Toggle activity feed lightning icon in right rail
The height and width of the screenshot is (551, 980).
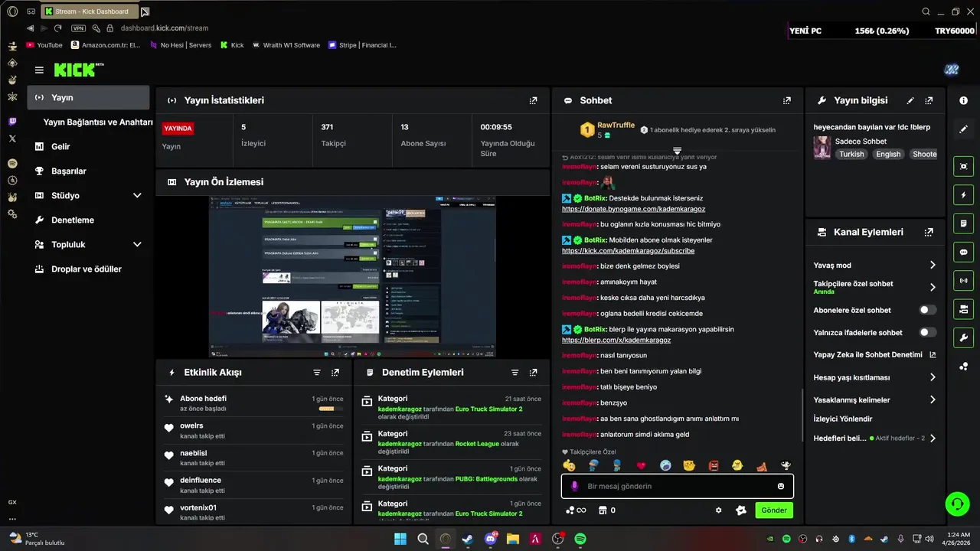pos(964,194)
